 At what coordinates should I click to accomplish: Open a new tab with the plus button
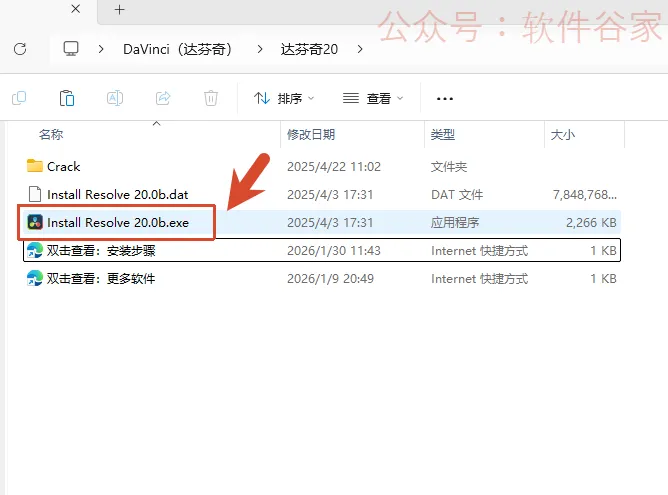point(120,10)
